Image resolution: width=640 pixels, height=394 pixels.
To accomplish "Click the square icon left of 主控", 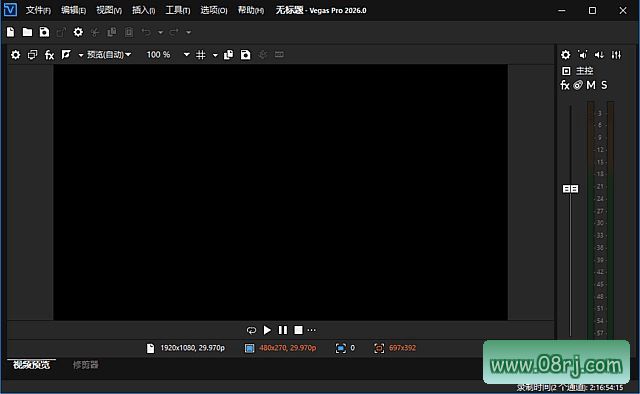I will tap(566, 71).
